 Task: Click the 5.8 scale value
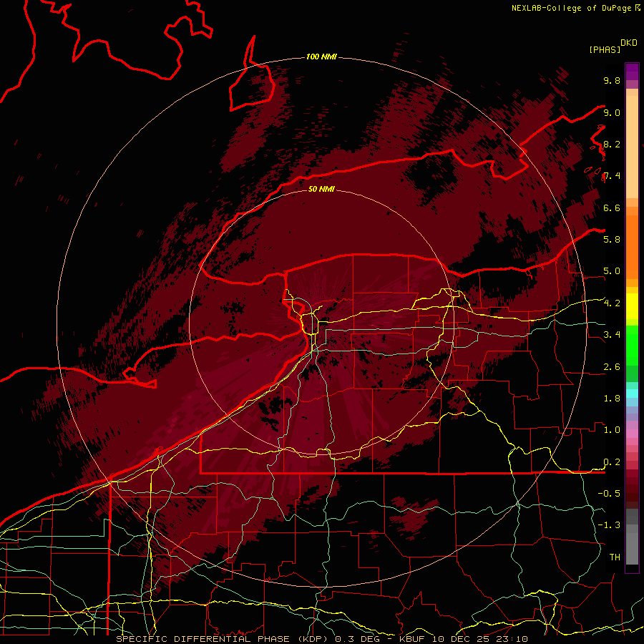(x=612, y=239)
